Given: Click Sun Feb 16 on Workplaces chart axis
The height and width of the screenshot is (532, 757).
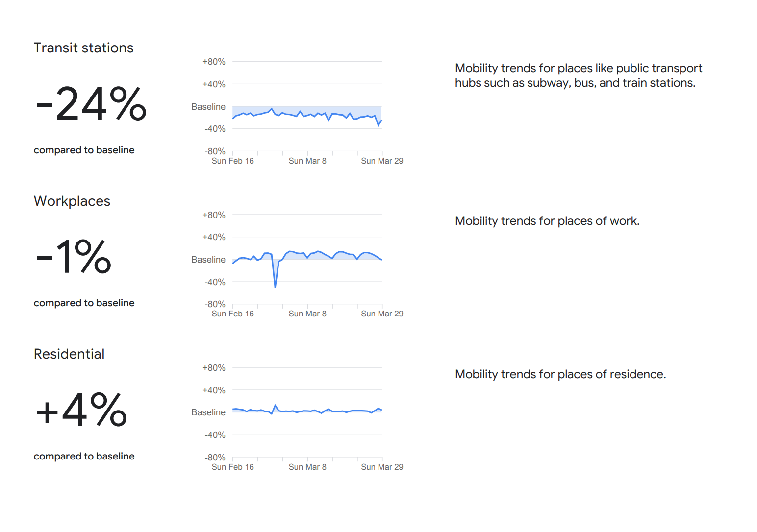Looking at the screenshot, I should [x=233, y=314].
